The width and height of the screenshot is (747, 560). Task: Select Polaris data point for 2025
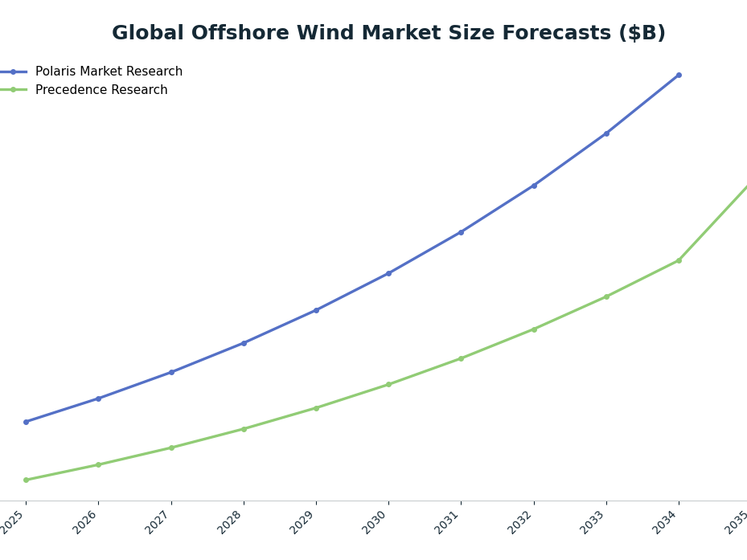point(27,422)
